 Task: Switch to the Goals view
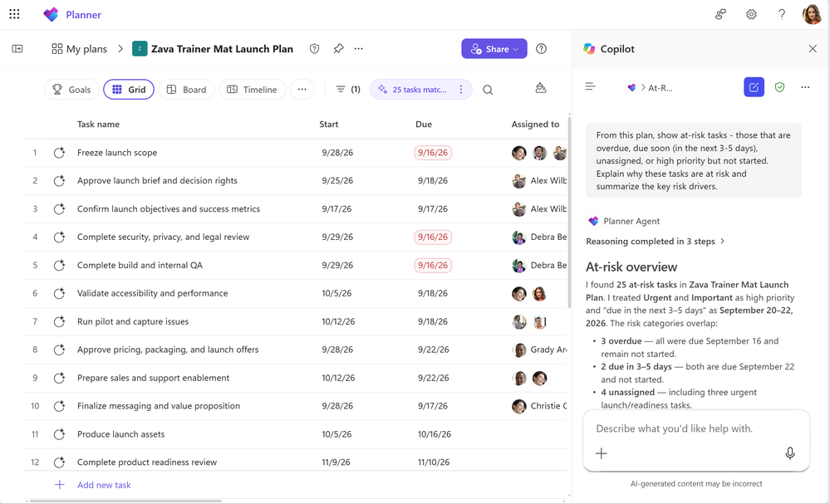72,90
